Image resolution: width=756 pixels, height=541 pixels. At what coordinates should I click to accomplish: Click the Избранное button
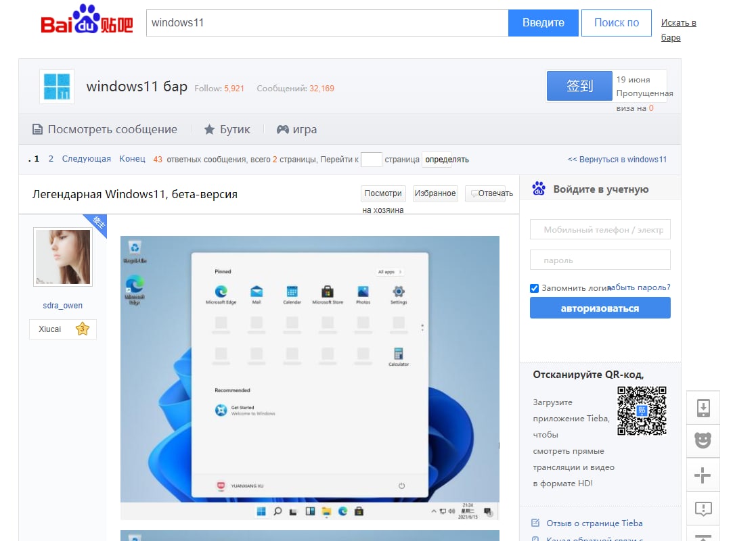pyautogui.click(x=435, y=193)
